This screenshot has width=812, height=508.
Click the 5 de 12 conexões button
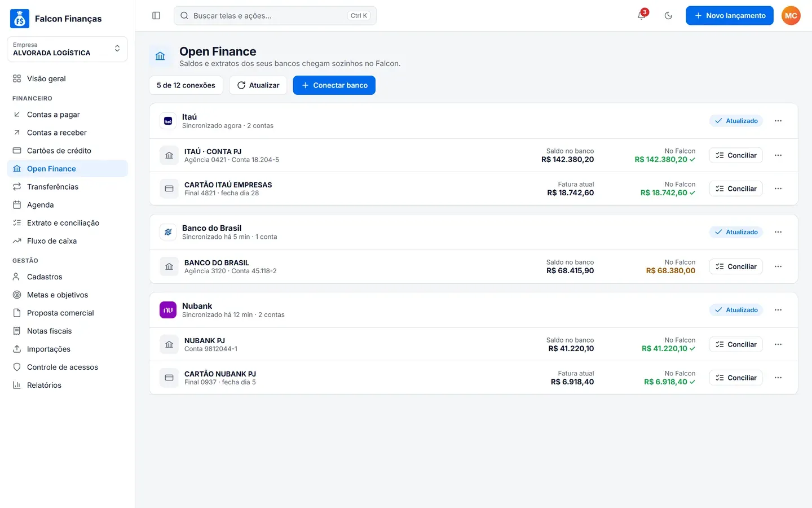(186, 85)
